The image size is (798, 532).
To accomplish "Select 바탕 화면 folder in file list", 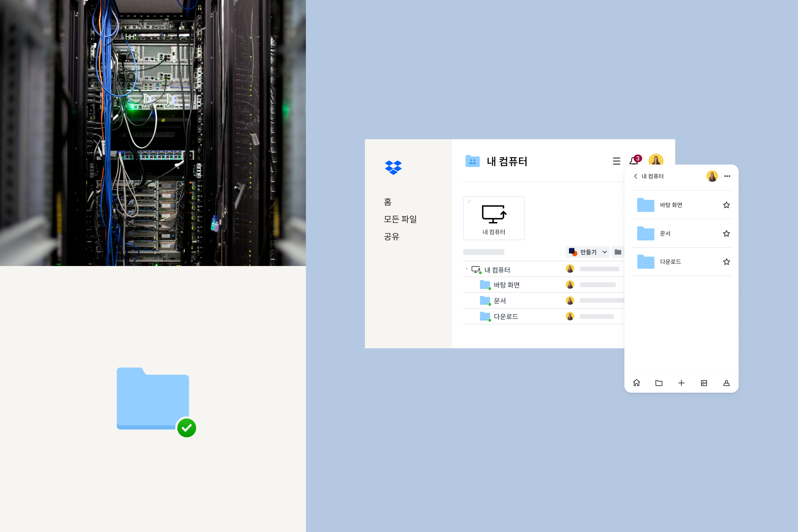I will coord(507,285).
